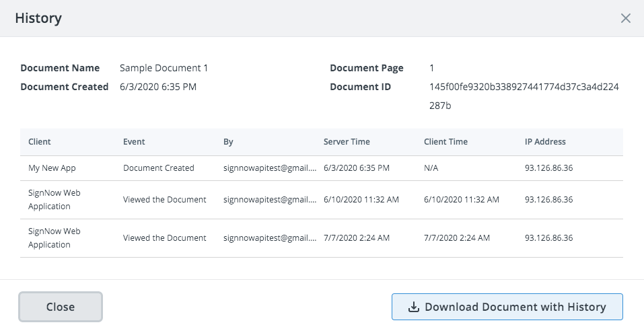Select the My New App client cell
Screen dimensions: 644x333
point(50,168)
